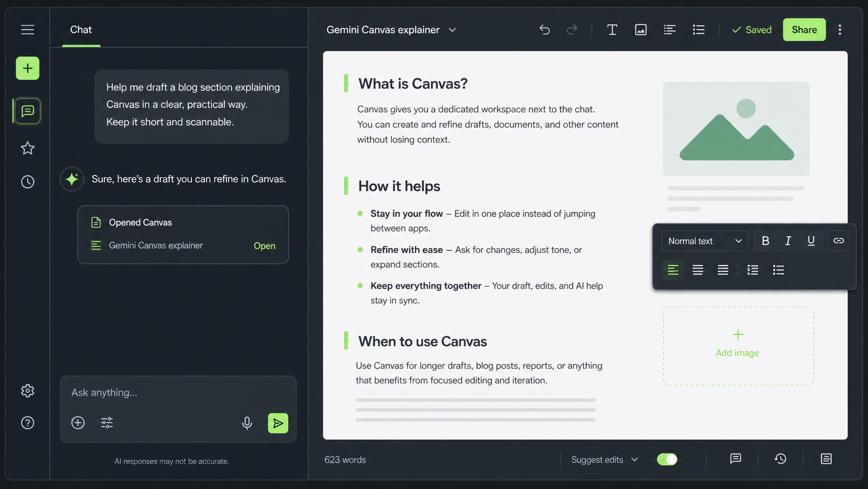
Task: Open comments icon in the bottom bar
Action: click(x=736, y=459)
